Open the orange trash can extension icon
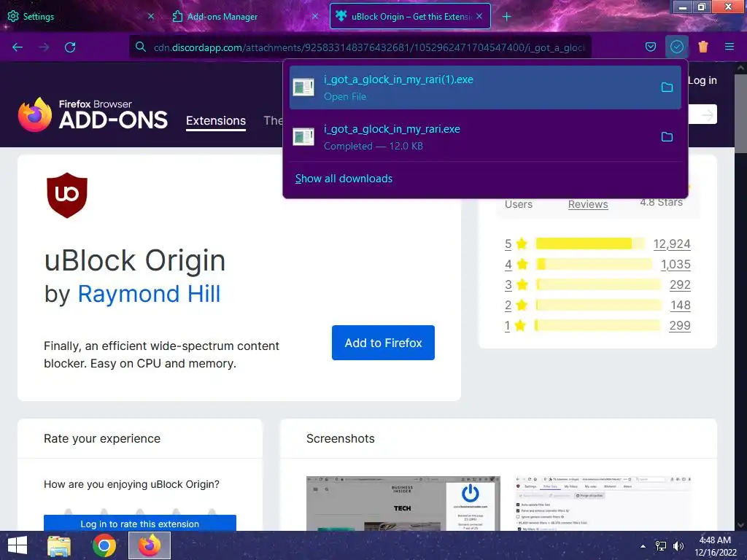The height and width of the screenshot is (560, 747). click(x=703, y=47)
